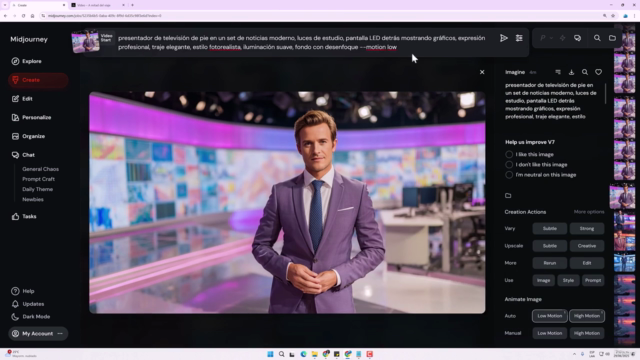Click Vary Subtle button
This screenshot has height=360, width=640.
550,229
